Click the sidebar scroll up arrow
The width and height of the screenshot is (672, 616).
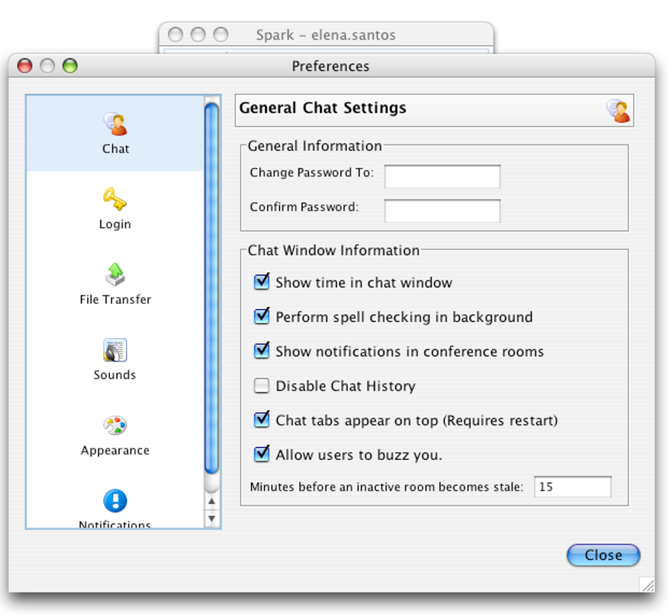click(x=211, y=501)
